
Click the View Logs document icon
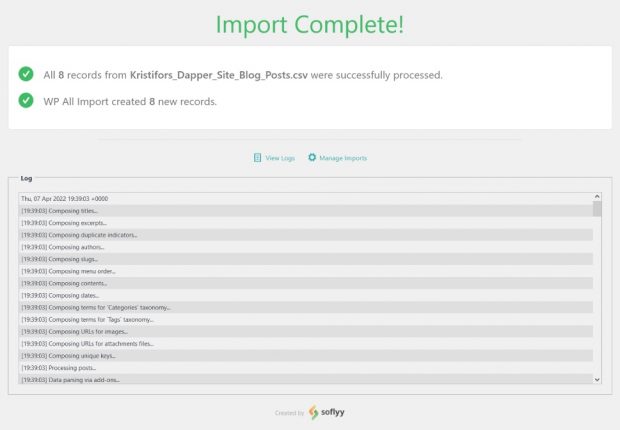pos(257,158)
